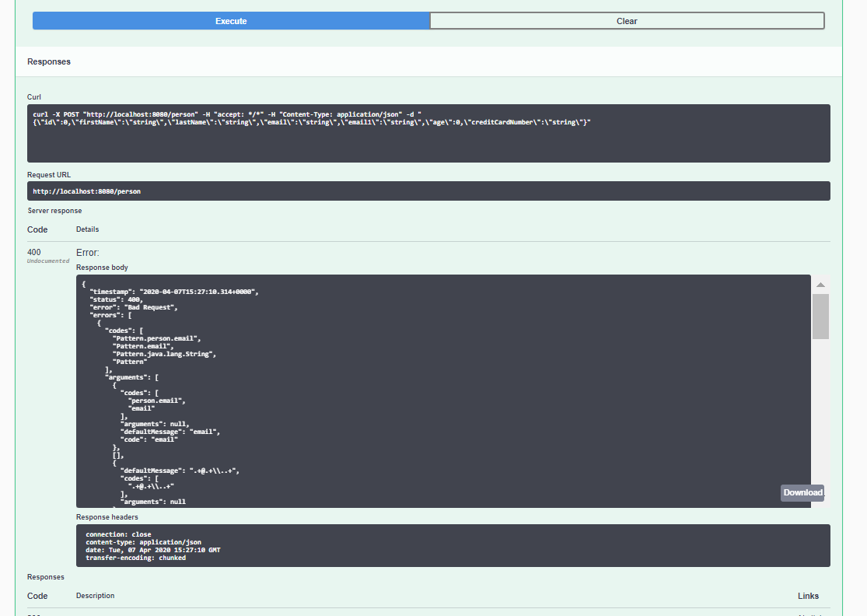Click the 400 status code
The height and width of the screenshot is (616, 867).
(x=33, y=252)
